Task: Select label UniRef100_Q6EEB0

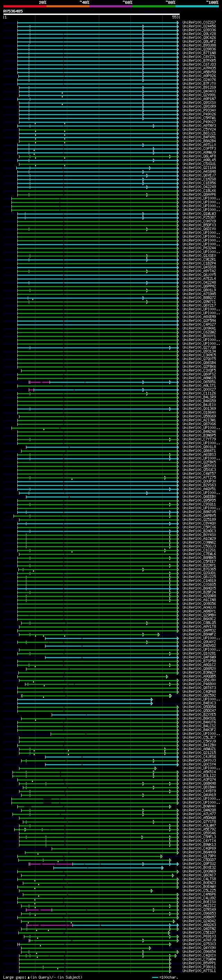Action: click(199, 496)
